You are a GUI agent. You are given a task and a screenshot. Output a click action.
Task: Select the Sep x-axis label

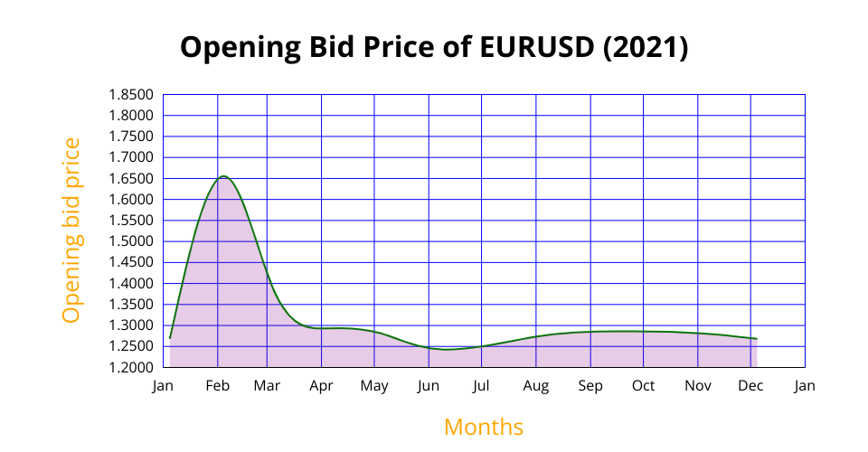pyautogui.click(x=590, y=386)
